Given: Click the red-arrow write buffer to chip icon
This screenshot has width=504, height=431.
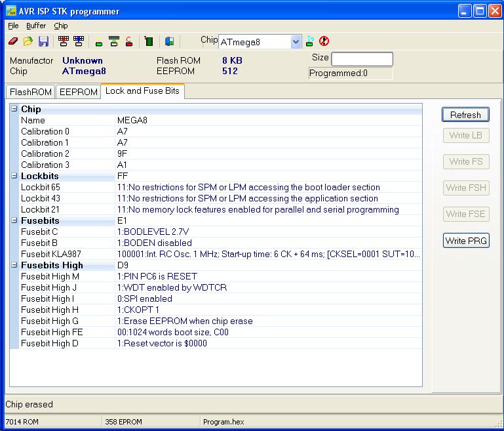Looking at the screenshot, I should click(x=64, y=41).
